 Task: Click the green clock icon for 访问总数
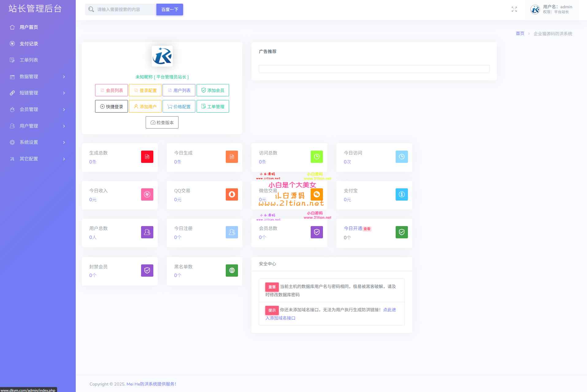[x=317, y=157]
